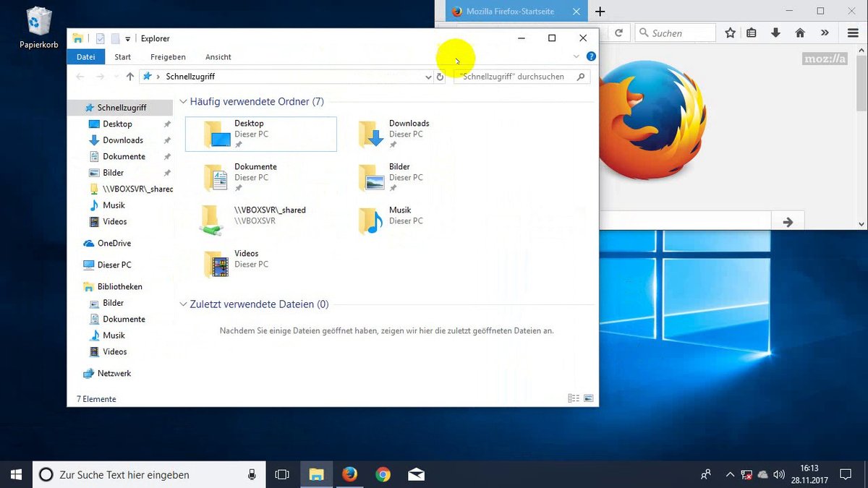Open Firefox from the taskbar

tap(349, 474)
